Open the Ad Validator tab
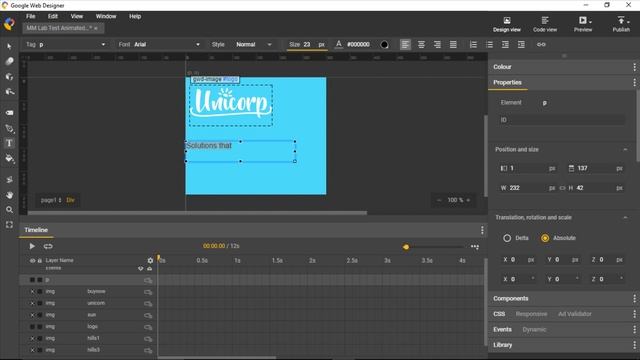Screen dimensions: 640x360 (575, 314)
